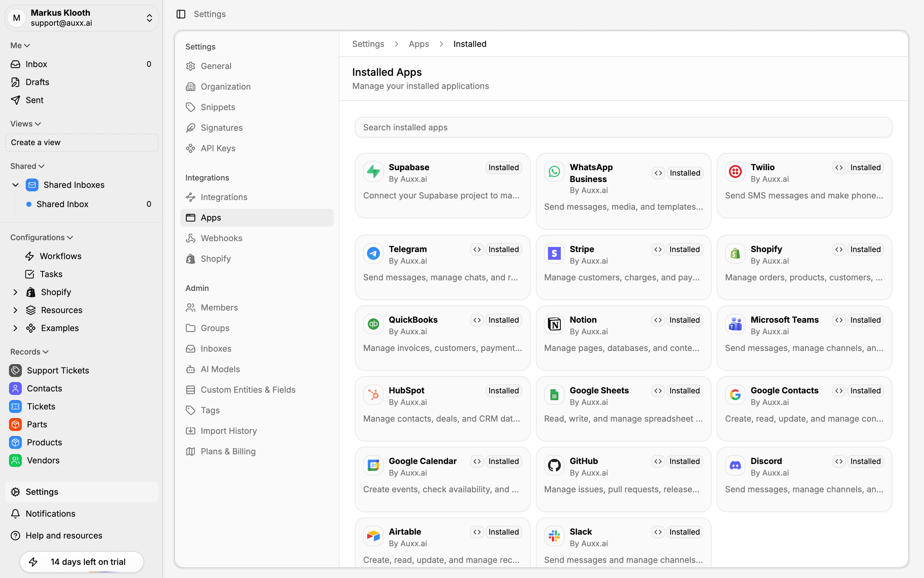Expand the Resources tree item
Screen dimensions: 924x578
[x=15, y=311]
